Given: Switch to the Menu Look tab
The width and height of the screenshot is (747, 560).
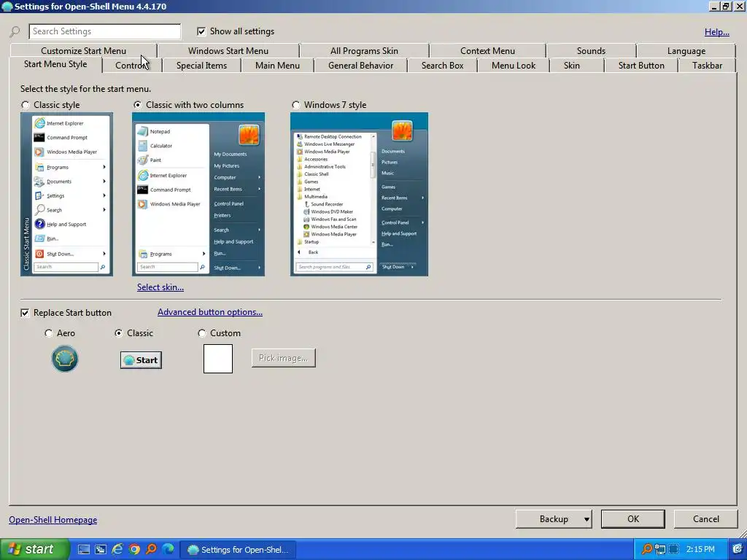Looking at the screenshot, I should coord(514,66).
